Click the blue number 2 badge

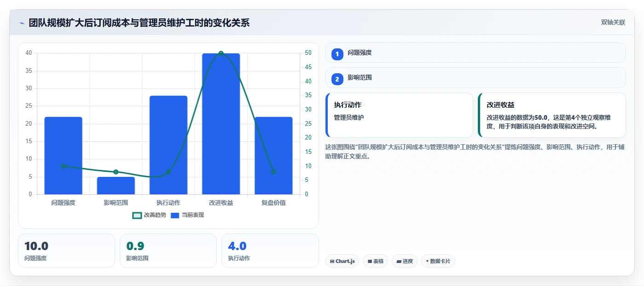coord(337,79)
